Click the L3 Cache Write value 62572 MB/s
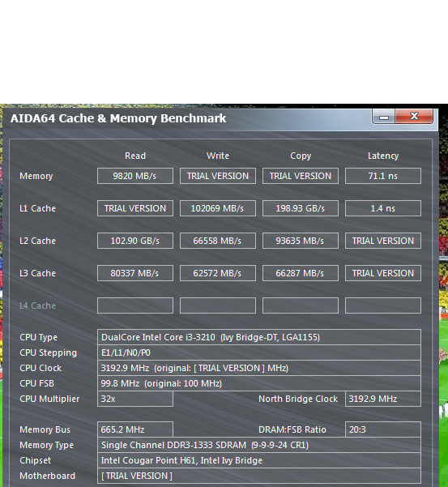This screenshot has width=448, height=487. pos(218,273)
